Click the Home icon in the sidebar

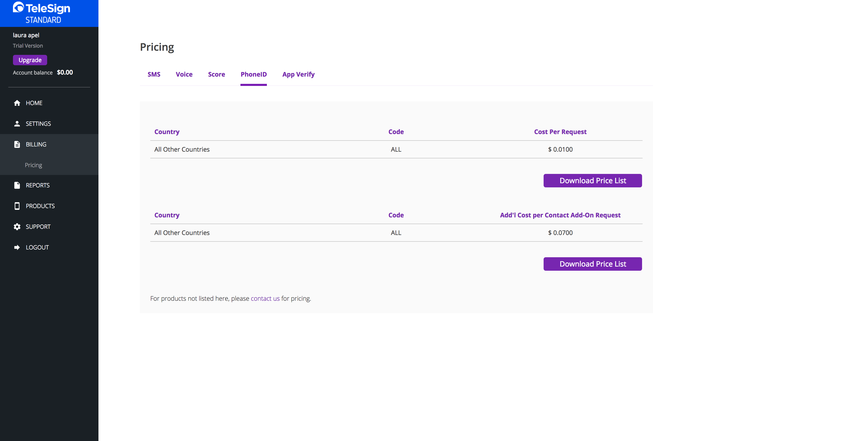pyautogui.click(x=17, y=103)
